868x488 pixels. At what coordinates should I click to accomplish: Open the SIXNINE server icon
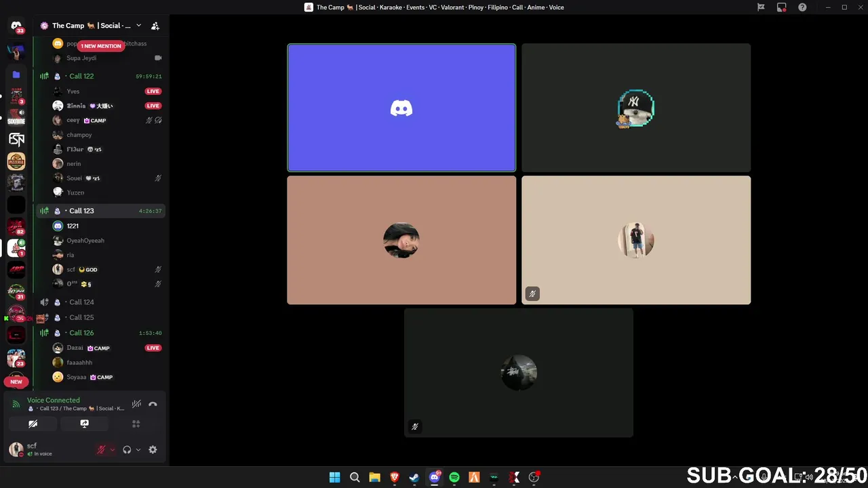pos(16,118)
